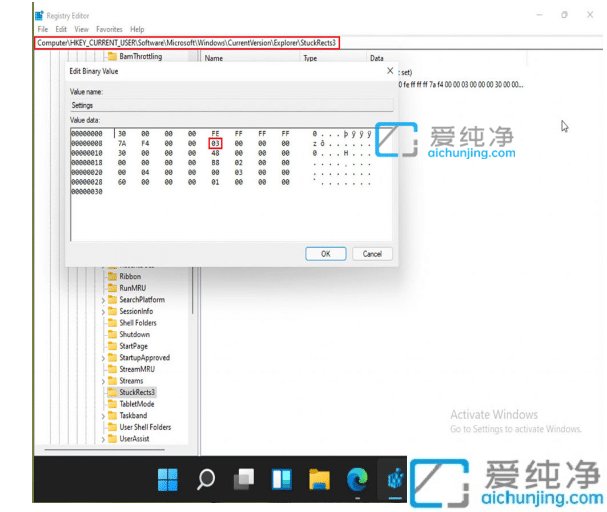Open the Edit menu
The width and height of the screenshot is (607, 512).
point(61,29)
